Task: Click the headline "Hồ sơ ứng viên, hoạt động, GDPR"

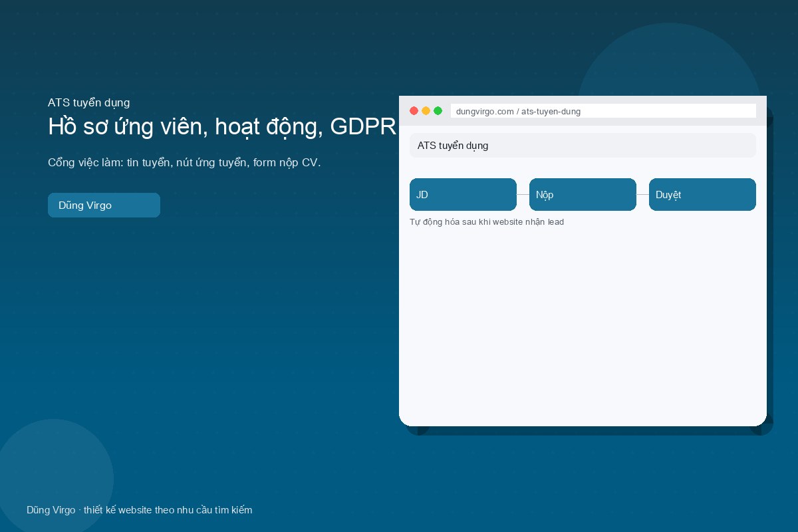Action: [222, 126]
